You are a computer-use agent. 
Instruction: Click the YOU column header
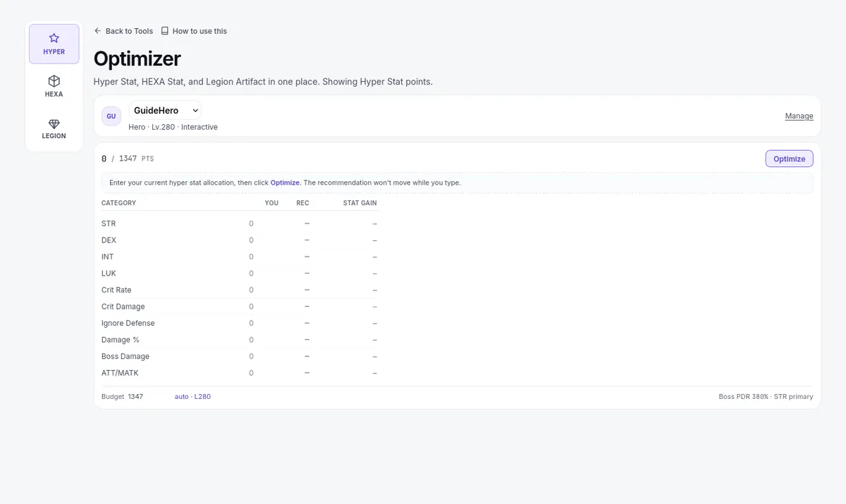click(x=271, y=203)
